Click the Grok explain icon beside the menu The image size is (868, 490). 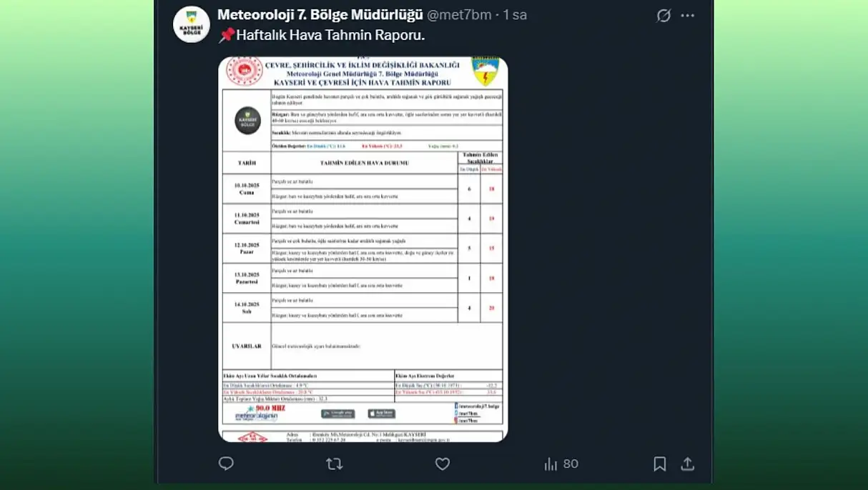[664, 15]
